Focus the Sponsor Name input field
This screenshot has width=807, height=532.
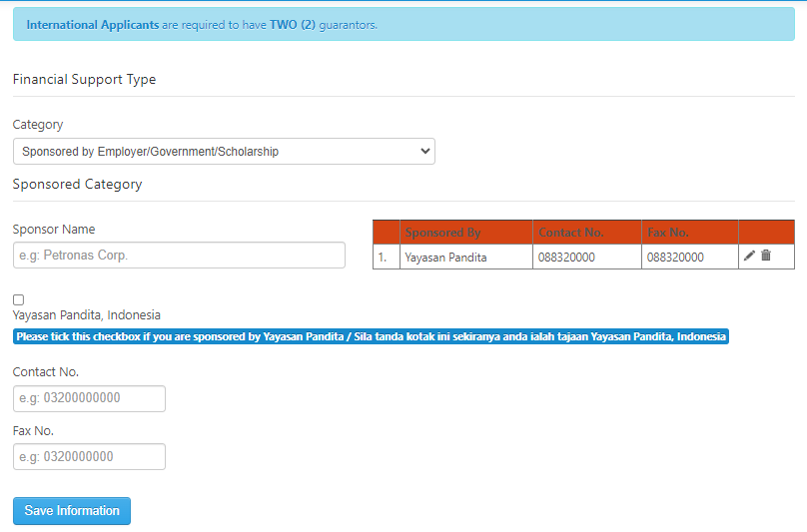pyautogui.click(x=179, y=256)
